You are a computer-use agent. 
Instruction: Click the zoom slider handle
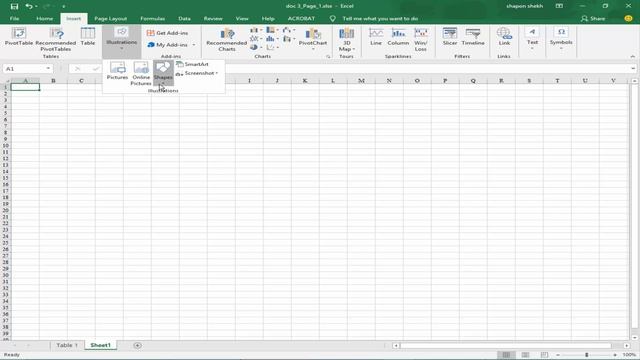click(x=587, y=355)
